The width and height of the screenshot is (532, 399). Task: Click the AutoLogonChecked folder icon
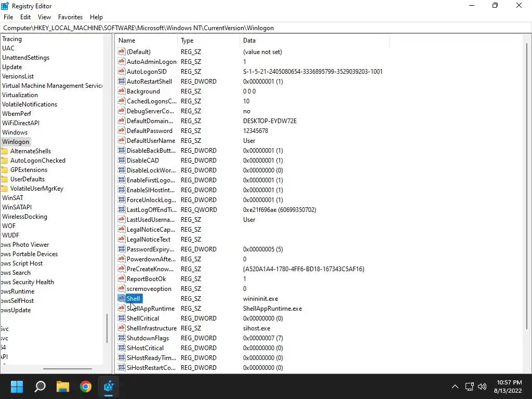click(4, 161)
